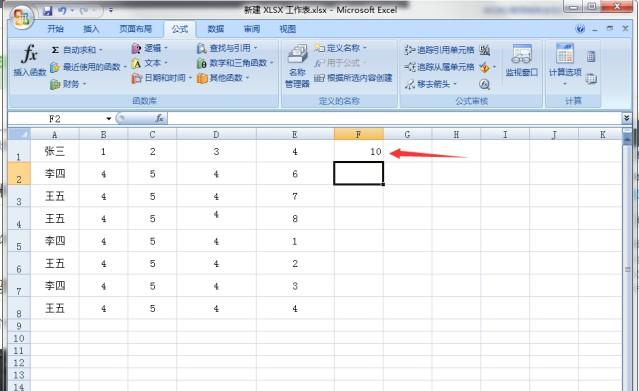Click Create from Selection button
The width and height of the screenshot is (639, 391).
pyautogui.click(x=353, y=77)
